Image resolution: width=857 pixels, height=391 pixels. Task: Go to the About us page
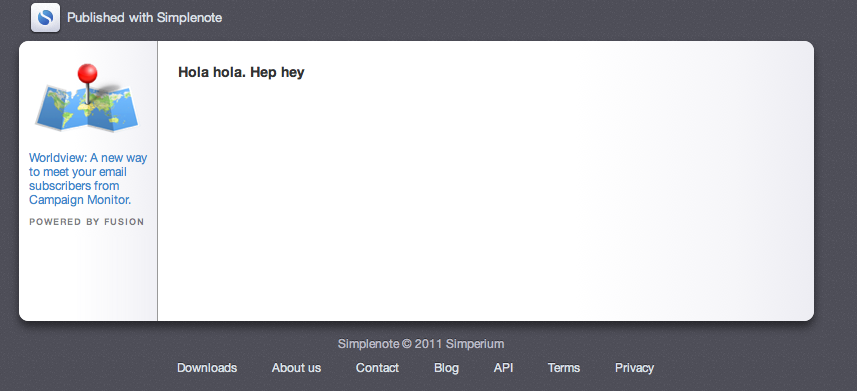pyautogui.click(x=296, y=368)
